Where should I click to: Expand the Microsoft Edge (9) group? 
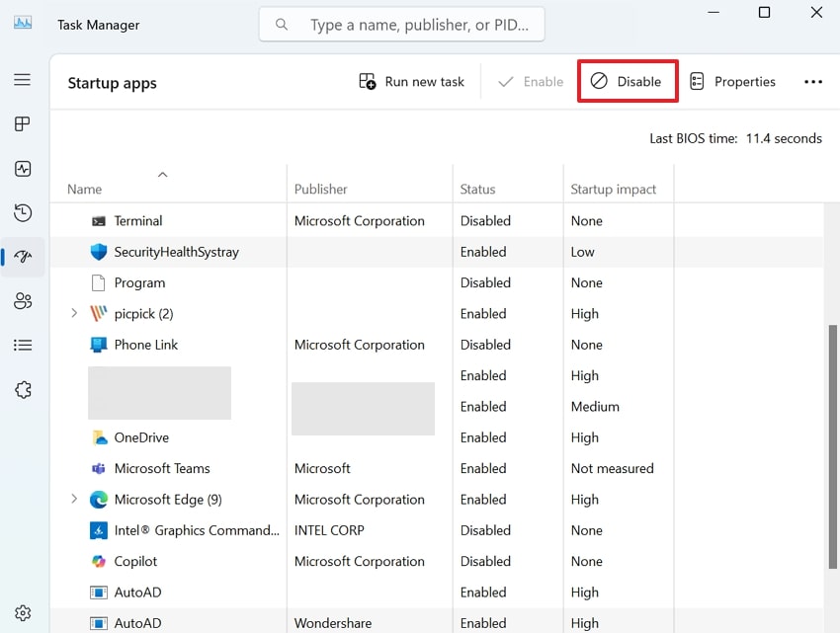pos(74,499)
